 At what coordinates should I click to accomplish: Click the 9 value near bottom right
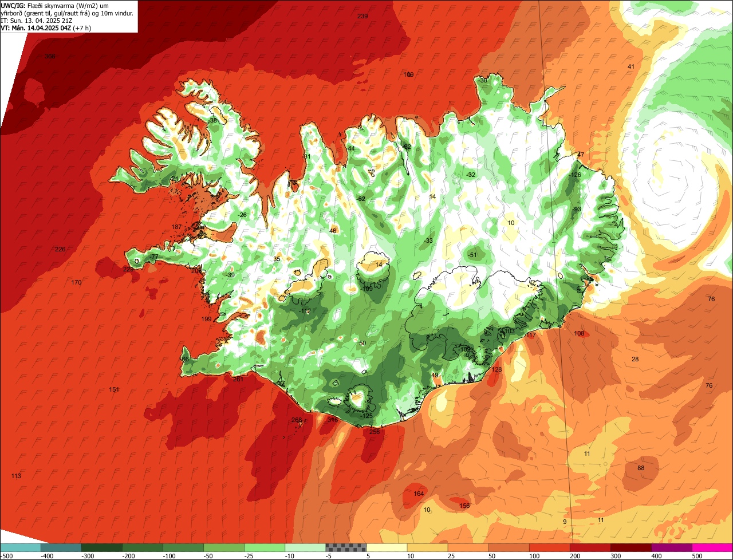tap(565, 522)
